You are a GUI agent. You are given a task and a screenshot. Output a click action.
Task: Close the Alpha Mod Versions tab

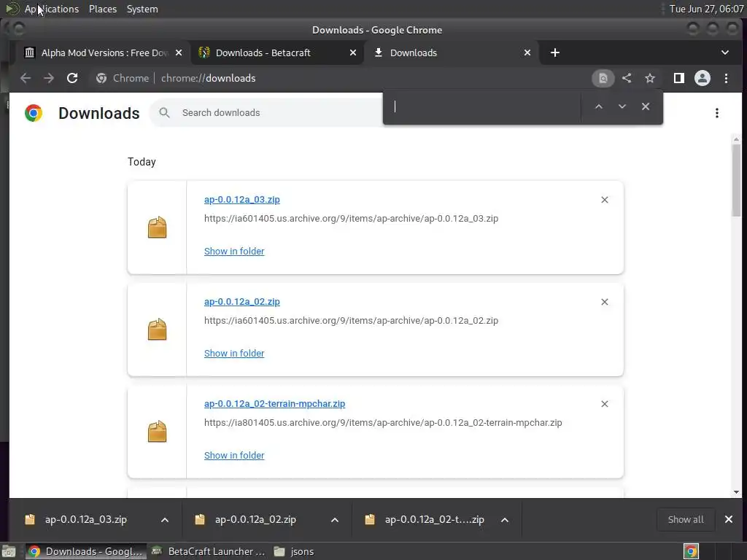(x=179, y=52)
